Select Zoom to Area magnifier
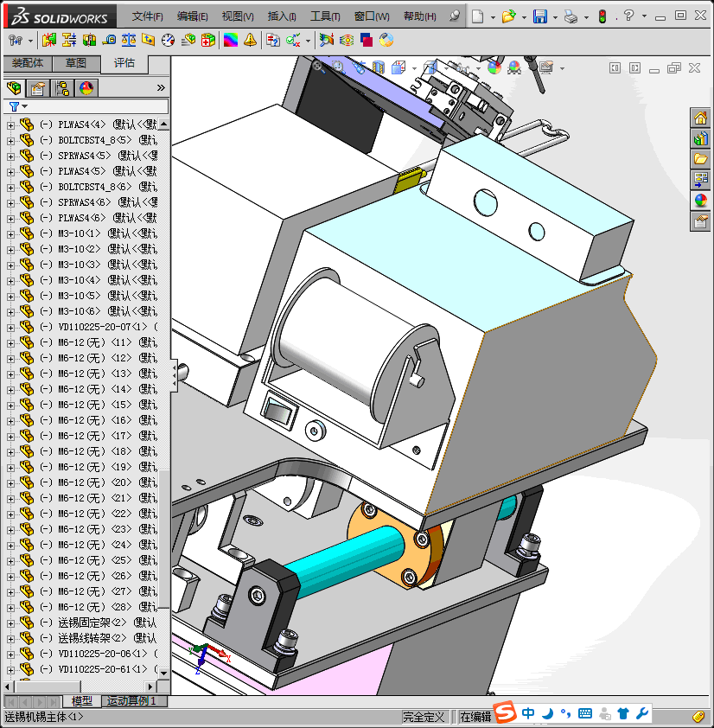Screen dimensions: 714x728 click(338, 67)
